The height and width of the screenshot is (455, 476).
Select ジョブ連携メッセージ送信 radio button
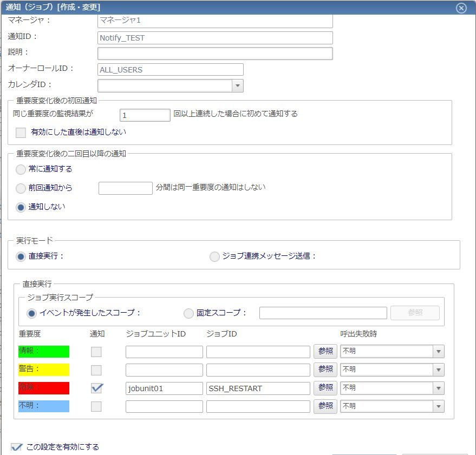click(214, 256)
